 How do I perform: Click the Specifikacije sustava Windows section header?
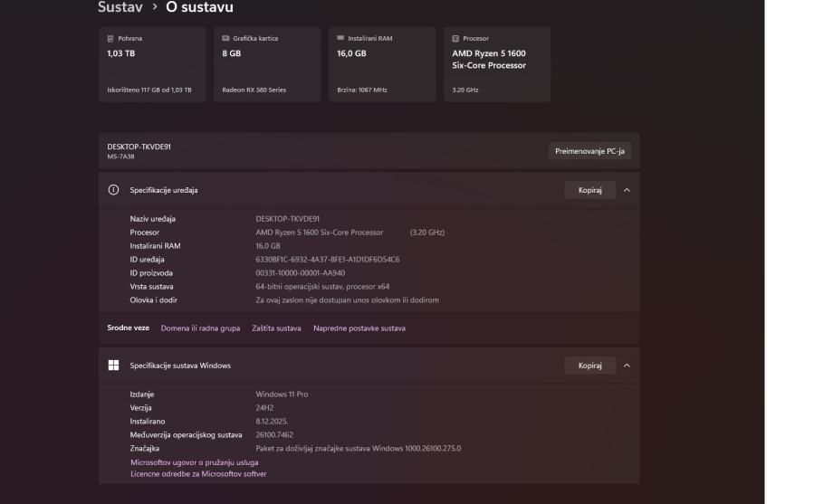coord(369,365)
